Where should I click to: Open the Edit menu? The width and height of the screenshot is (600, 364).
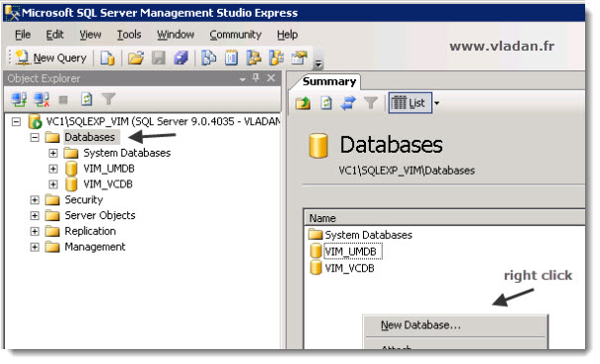tap(55, 35)
